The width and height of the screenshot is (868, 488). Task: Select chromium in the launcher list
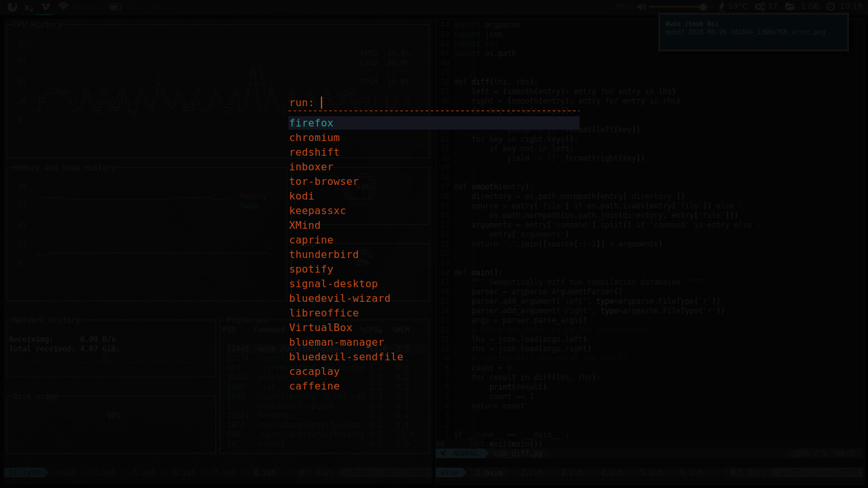(434, 138)
